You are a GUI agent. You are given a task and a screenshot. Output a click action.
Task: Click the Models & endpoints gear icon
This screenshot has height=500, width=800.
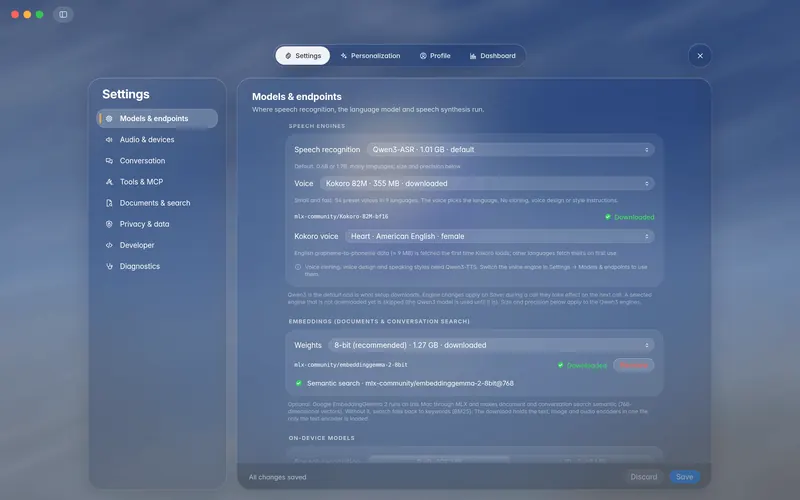click(109, 118)
